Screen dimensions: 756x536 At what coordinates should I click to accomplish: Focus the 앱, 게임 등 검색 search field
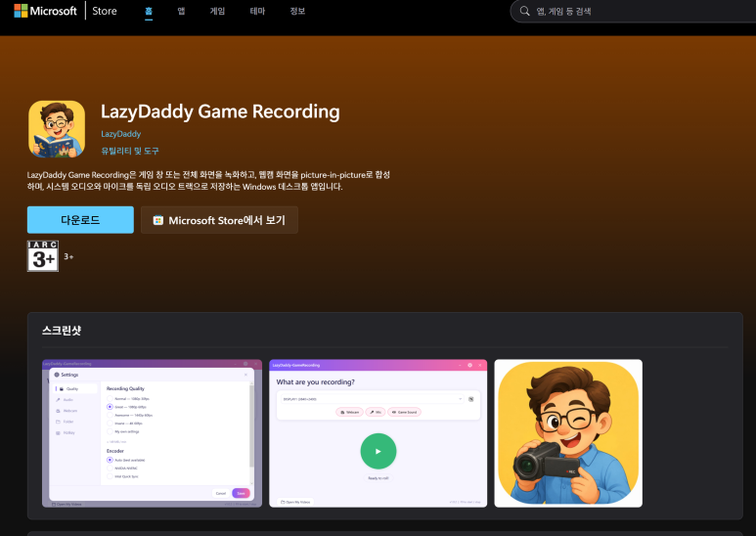click(633, 11)
